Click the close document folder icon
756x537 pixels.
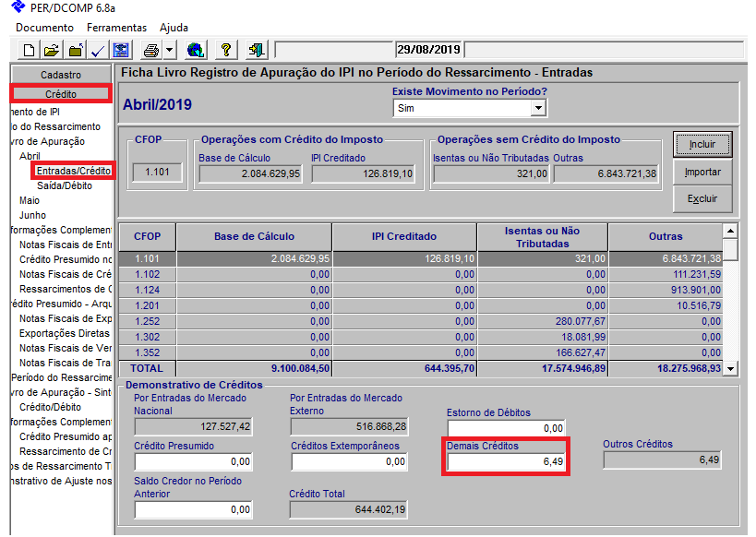[75, 50]
